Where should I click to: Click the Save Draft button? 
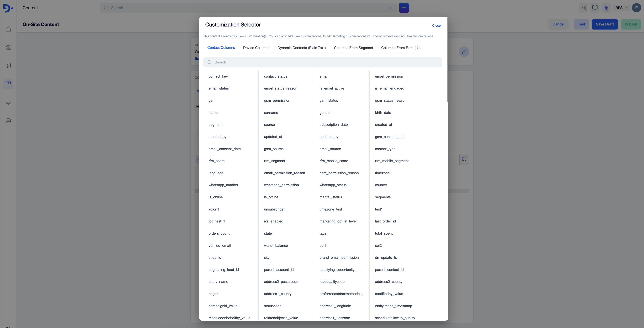pyautogui.click(x=604, y=24)
